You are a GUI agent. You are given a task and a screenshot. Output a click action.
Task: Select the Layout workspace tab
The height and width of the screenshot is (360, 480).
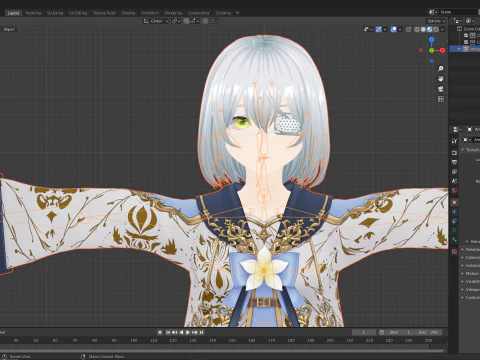click(x=13, y=13)
